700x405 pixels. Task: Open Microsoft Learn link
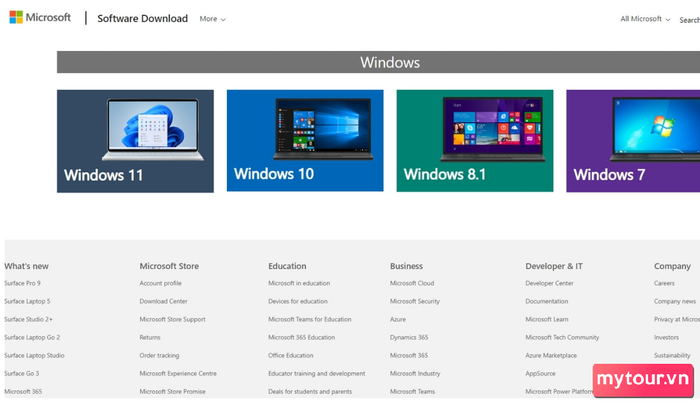tap(547, 319)
